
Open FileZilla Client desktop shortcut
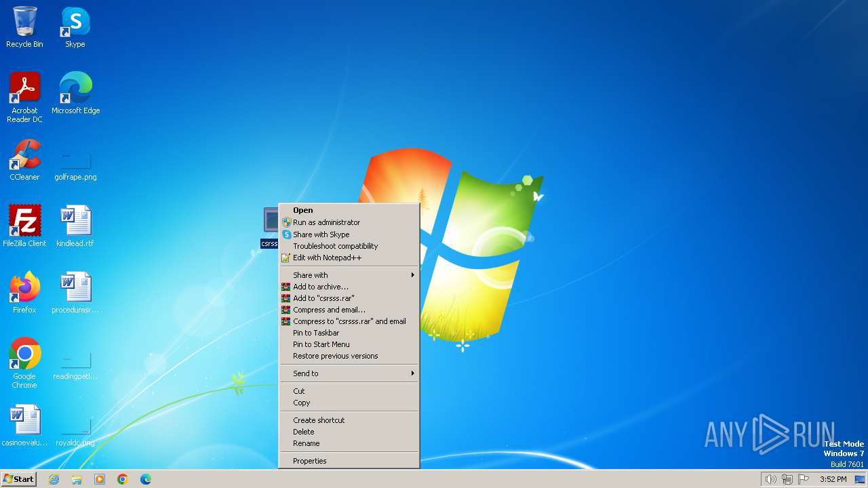[x=24, y=226]
